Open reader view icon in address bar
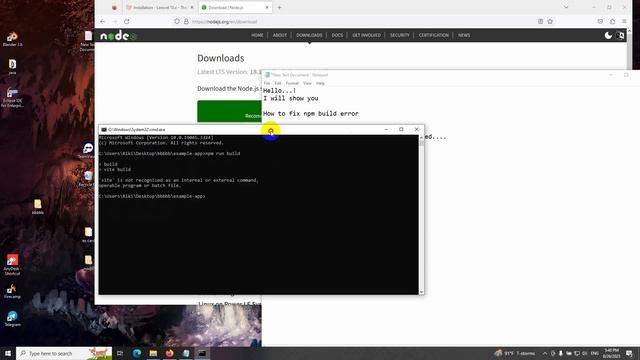Screen dimensions: 640x360 coord(540,21)
